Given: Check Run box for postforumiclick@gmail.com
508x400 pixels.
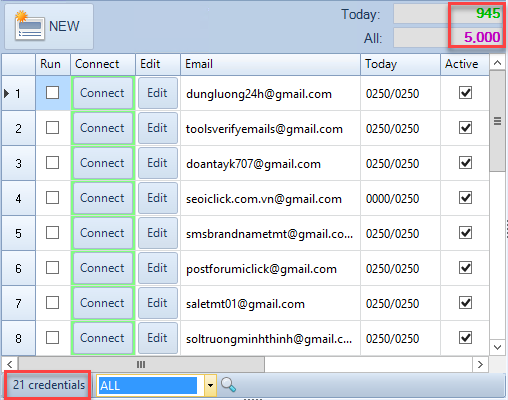Looking at the screenshot, I should (53, 268).
